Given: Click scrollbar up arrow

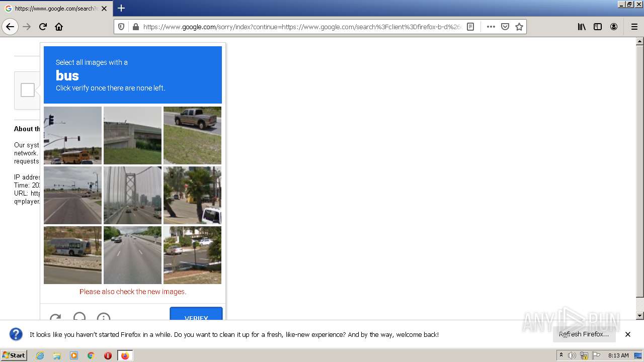Looking at the screenshot, I should pyautogui.click(x=640, y=41).
